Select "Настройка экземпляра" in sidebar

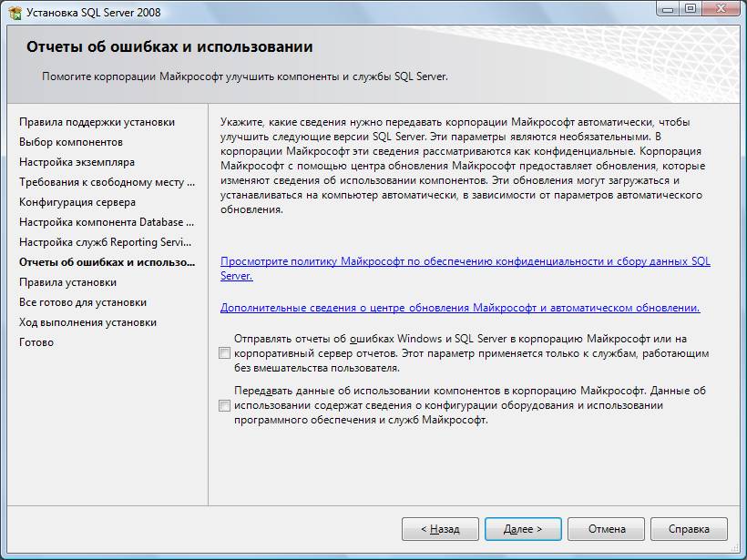point(77,162)
